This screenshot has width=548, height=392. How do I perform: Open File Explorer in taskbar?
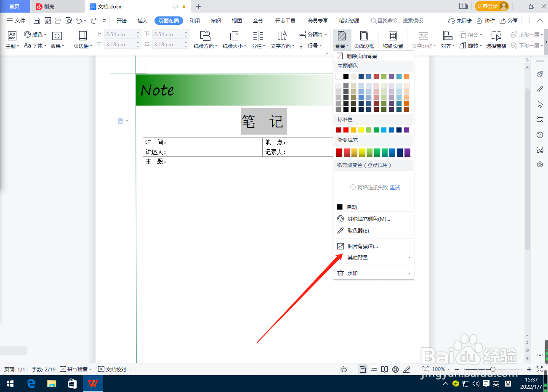click(52, 384)
